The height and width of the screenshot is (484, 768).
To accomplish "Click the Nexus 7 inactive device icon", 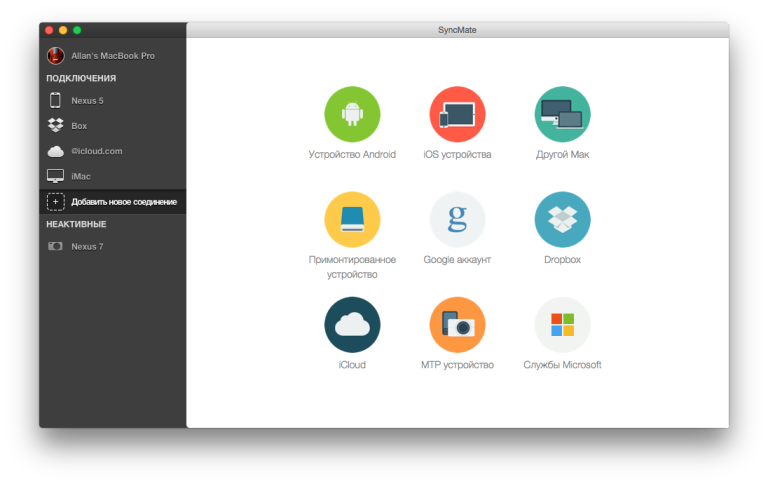I will click(55, 246).
